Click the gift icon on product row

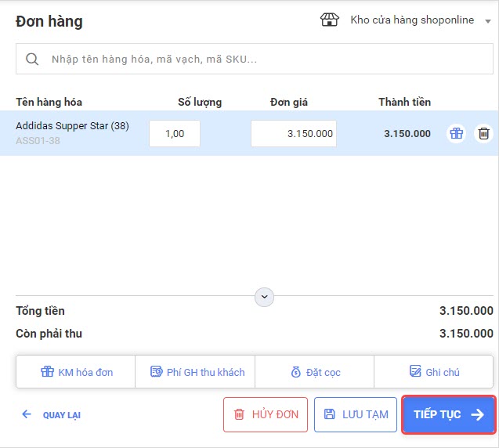pos(456,133)
